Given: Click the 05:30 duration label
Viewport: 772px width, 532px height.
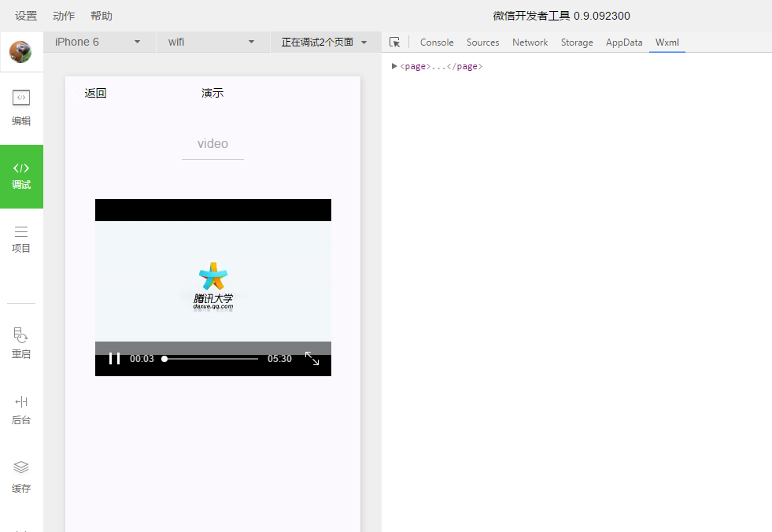Looking at the screenshot, I should coord(279,359).
